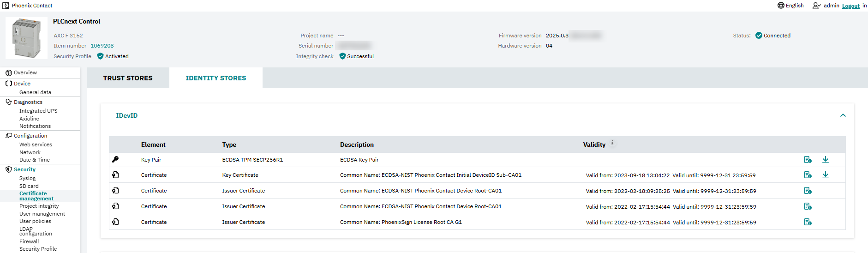Open General data page

35,92
